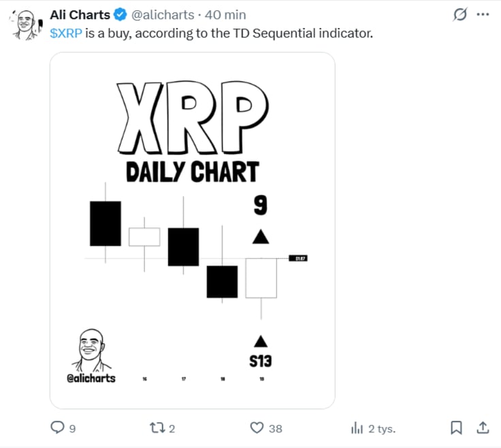Screen dimensions: 501x448
Task: Open Ali Charts profile picture
Action: (25, 25)
